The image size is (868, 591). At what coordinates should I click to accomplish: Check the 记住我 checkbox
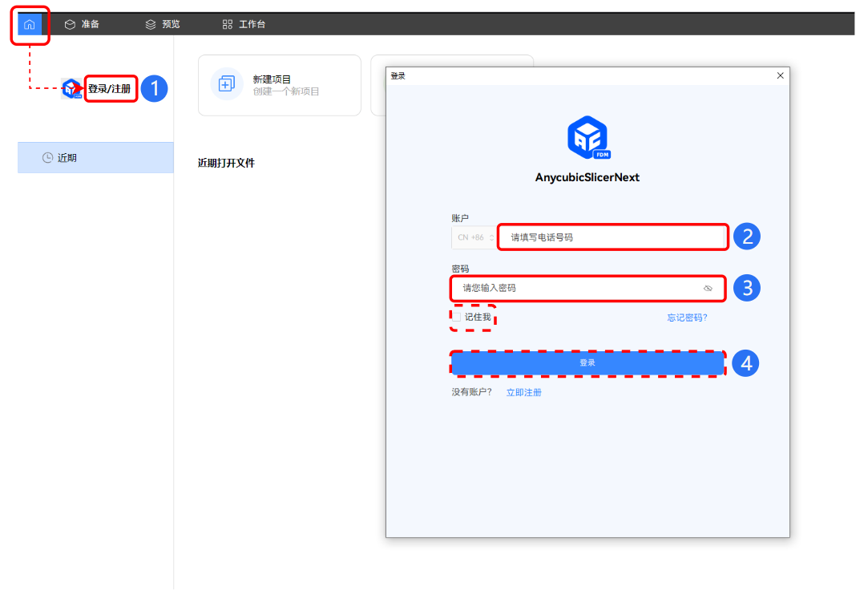[457, 318]
